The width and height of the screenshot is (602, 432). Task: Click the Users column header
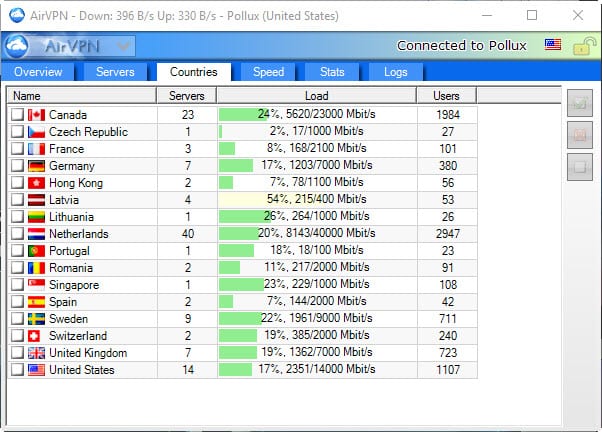[447, 96]
